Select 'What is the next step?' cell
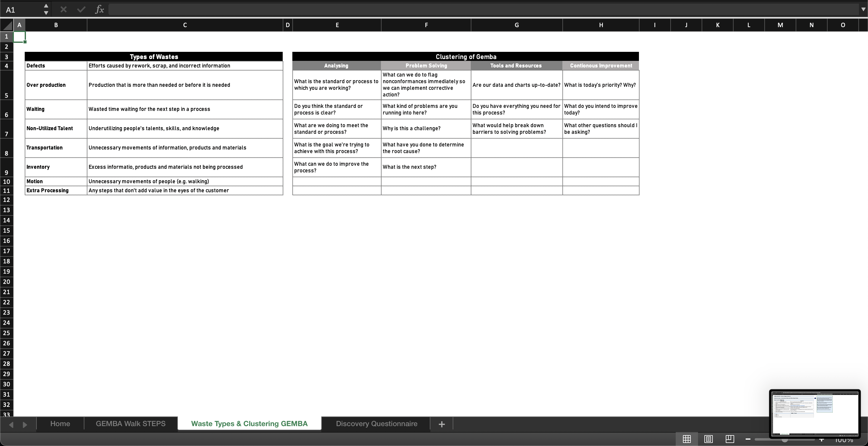Image resolution: width=868 pixels, height=446 pixels. click(426, 167)
